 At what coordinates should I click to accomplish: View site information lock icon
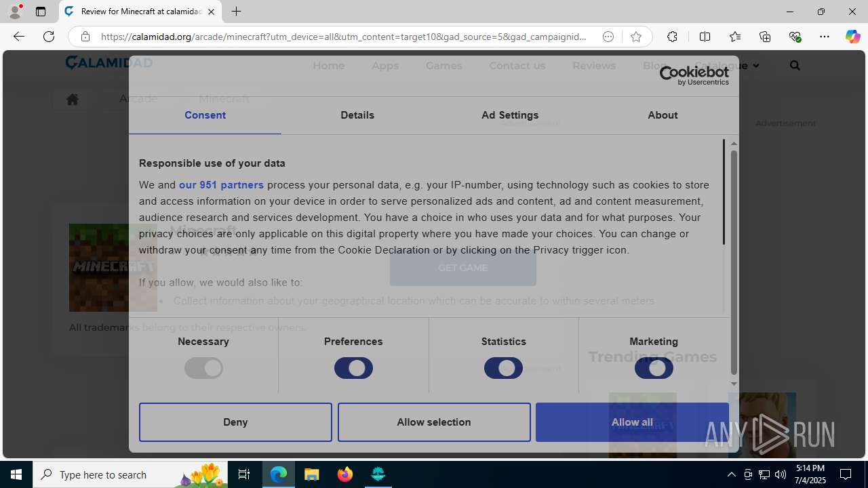[x=85, y=37]
